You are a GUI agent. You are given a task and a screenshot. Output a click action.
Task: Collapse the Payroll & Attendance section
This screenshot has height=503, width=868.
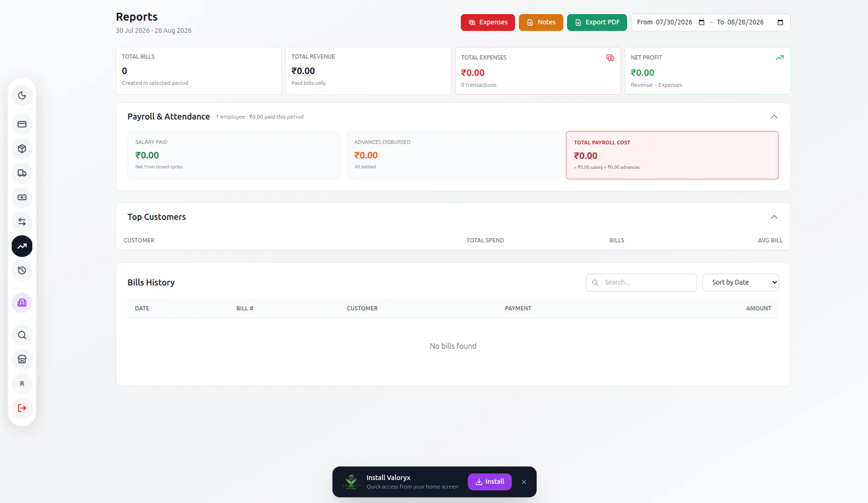(774, 117)
